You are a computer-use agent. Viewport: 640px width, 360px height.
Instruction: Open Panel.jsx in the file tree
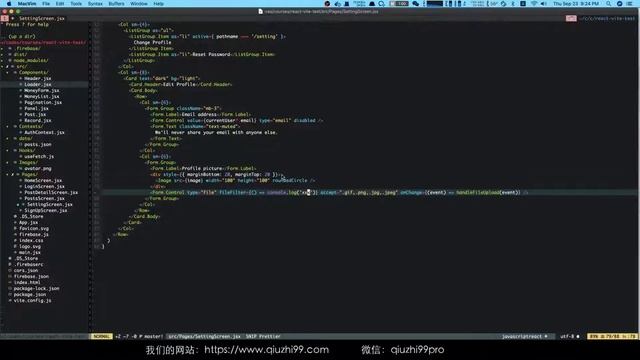coord(36,108)
